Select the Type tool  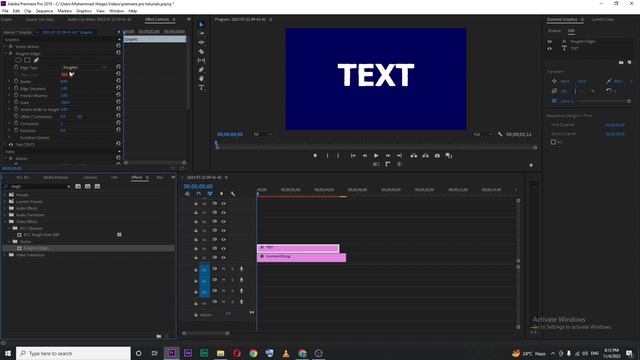click(201, 87)
